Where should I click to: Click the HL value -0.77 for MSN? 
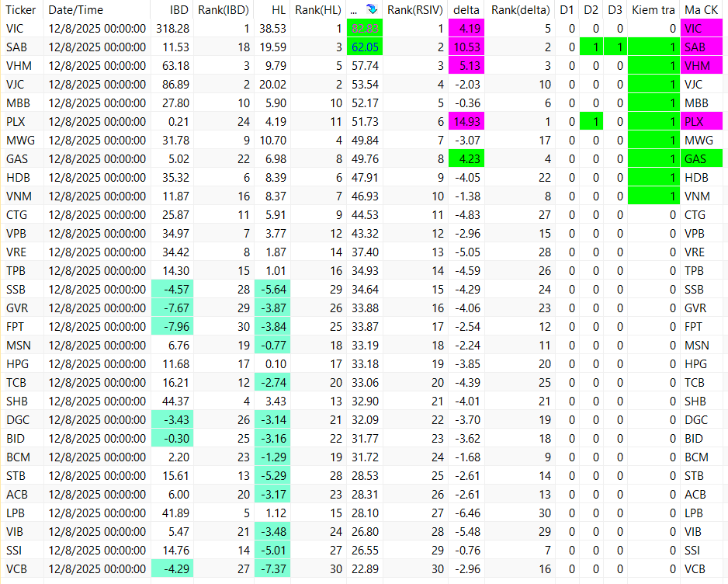coord(272,345)
